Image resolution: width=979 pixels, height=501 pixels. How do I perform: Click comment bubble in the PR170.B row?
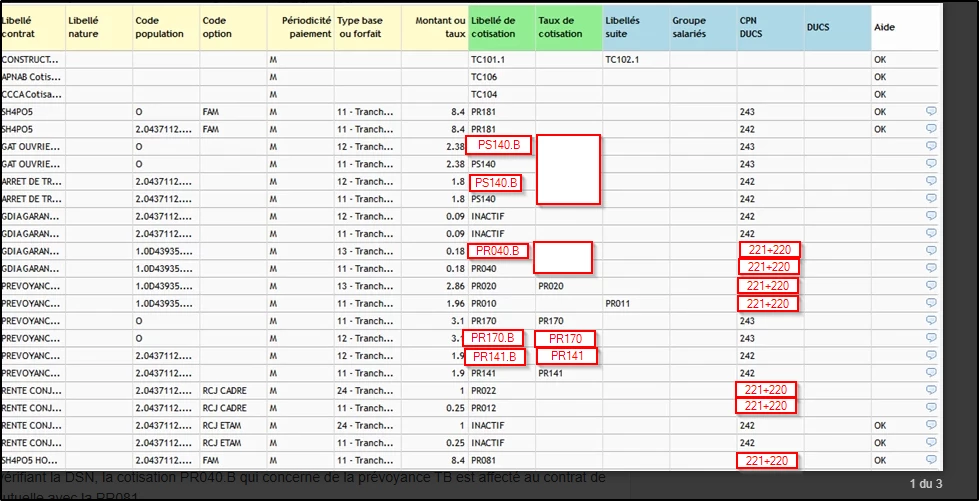[x=931, y=338]
